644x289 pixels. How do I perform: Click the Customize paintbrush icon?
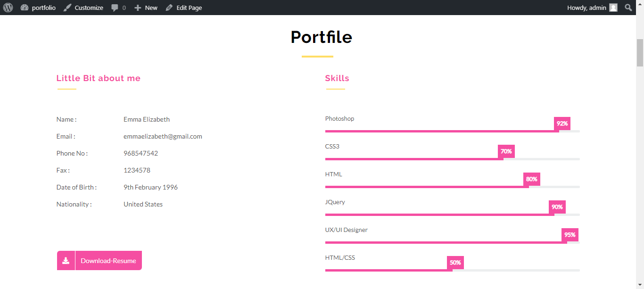point(67,8)
